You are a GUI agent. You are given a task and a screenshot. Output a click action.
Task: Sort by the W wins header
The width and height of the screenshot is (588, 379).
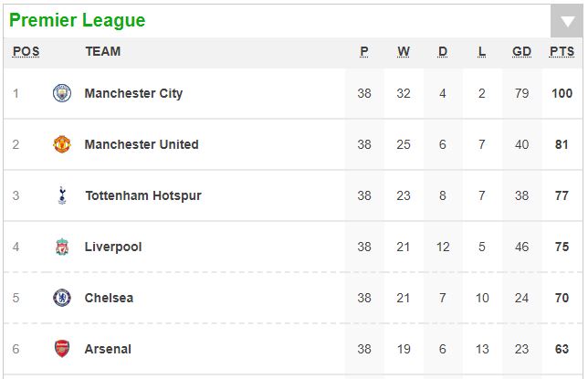click(404, 52)
